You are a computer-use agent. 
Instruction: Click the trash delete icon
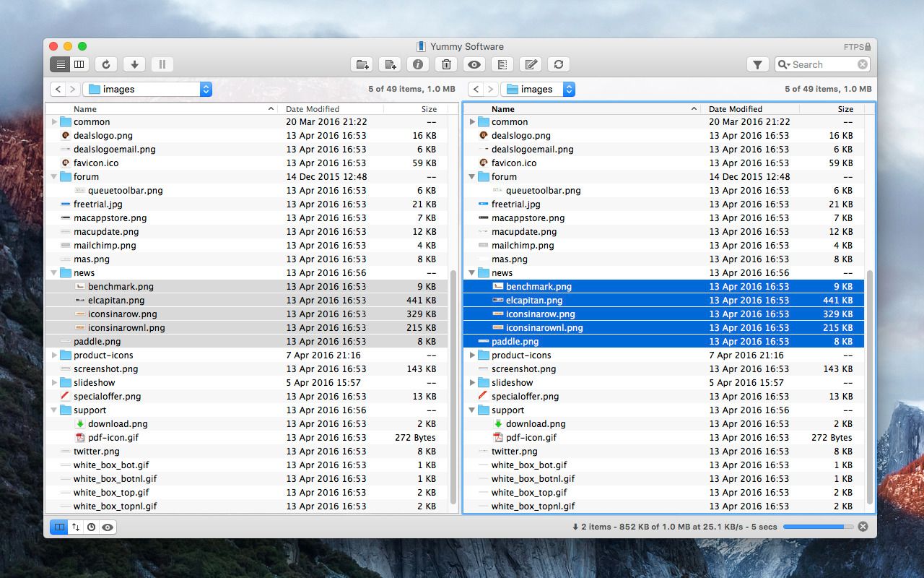[x=446, y=64]
